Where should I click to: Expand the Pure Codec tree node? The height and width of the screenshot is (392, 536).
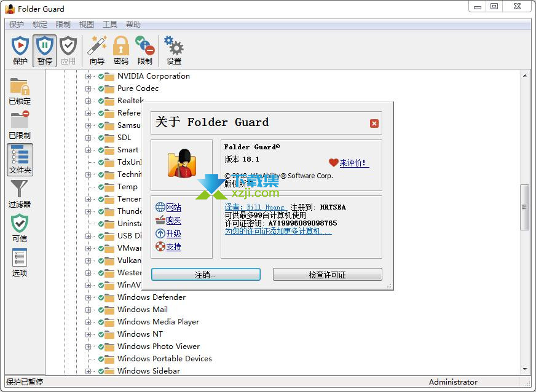[x=88, y=89]
